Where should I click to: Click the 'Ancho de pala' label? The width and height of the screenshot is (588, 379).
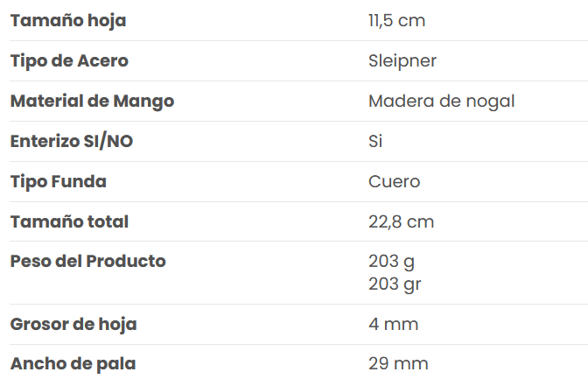click(73, 363)
